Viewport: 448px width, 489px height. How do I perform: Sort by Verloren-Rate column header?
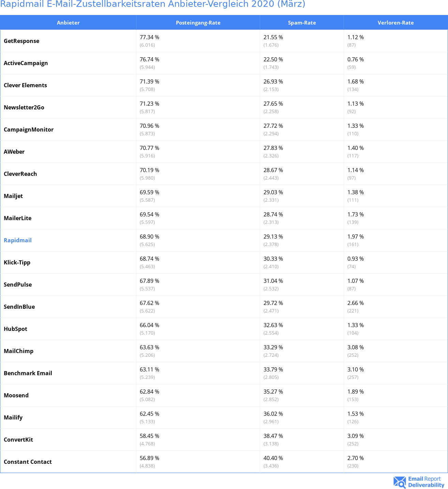click(x=395, y=23)
